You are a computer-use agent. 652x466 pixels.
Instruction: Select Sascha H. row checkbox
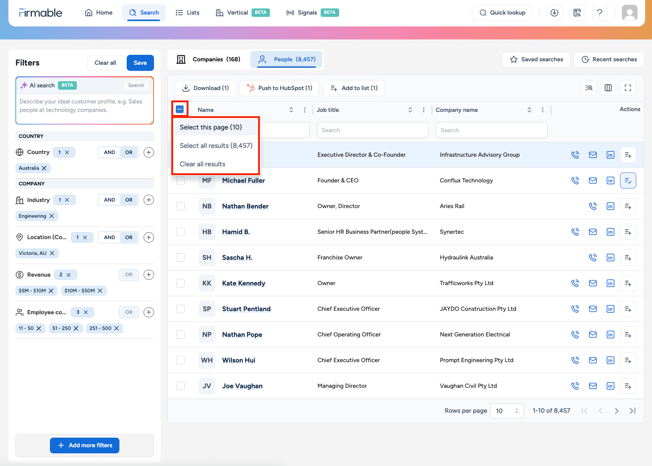click(x=180, y=258)
